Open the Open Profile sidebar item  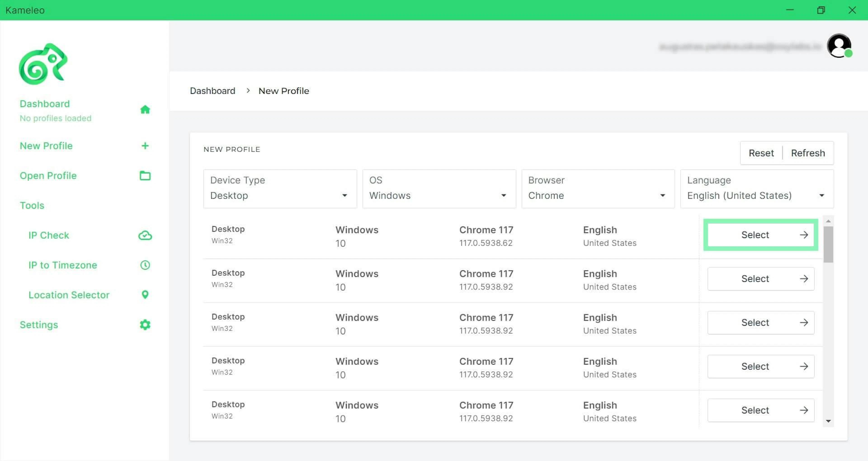click(48, 176)
